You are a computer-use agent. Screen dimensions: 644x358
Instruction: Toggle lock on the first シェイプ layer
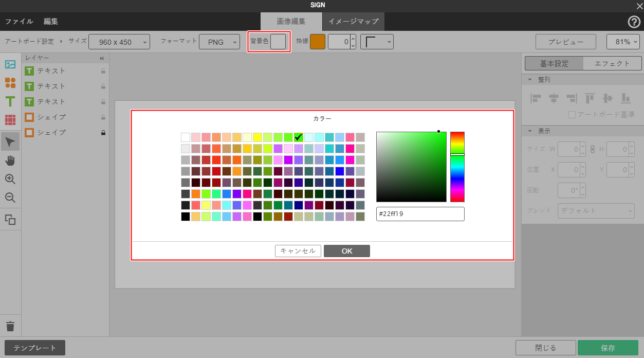[103, 117]
